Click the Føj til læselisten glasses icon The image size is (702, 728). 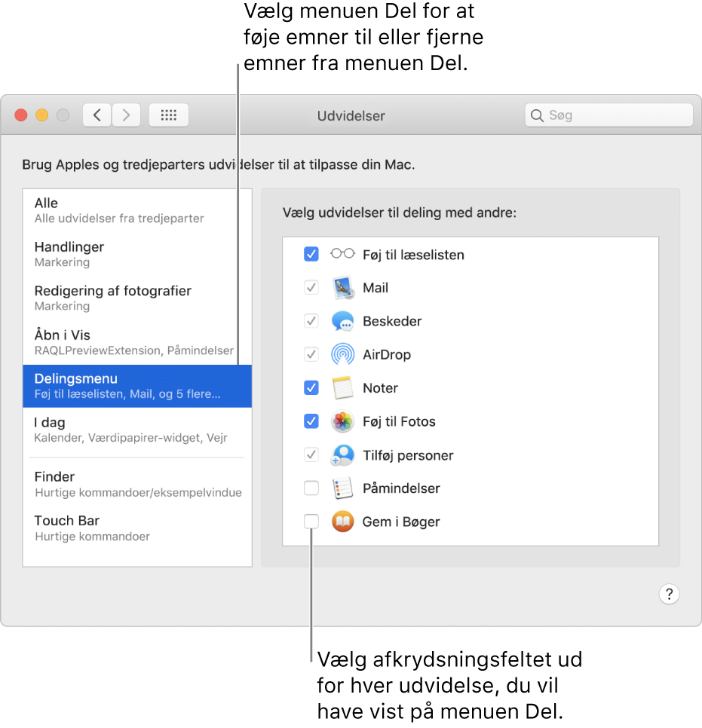pyautogui.click(x=342, y=255)
